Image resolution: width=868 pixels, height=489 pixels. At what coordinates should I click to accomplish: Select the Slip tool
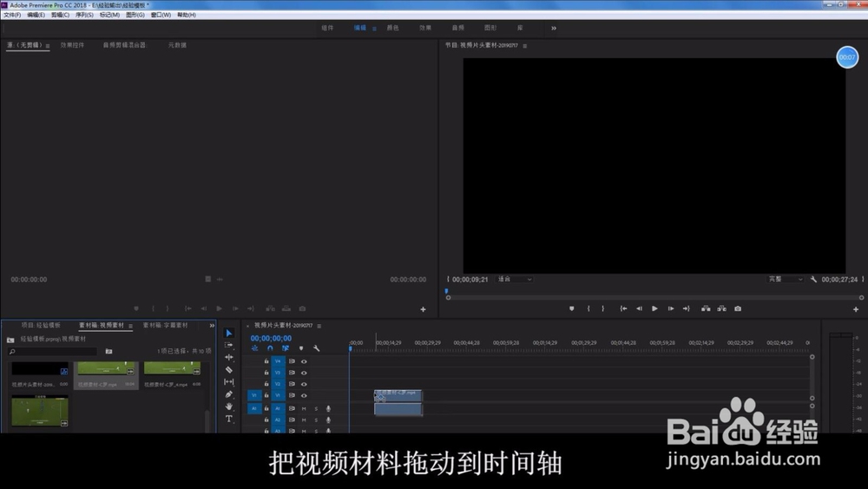click(x=228, y=381)
